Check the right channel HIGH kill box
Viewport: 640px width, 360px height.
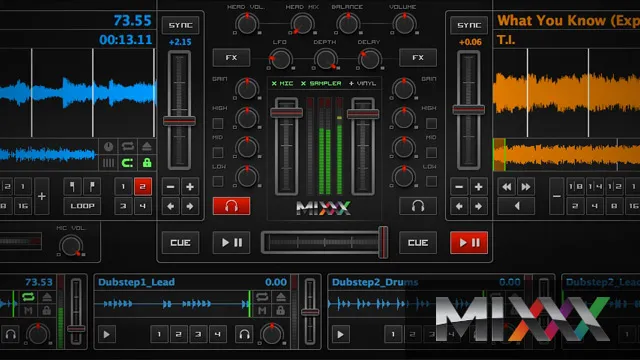pyautogui.click(x=431, y=123)
